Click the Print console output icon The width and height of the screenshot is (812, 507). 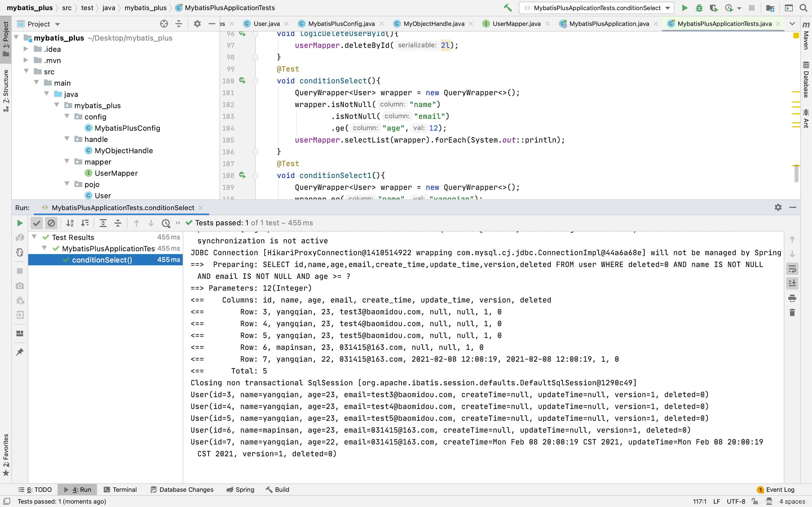pos(792,298)
